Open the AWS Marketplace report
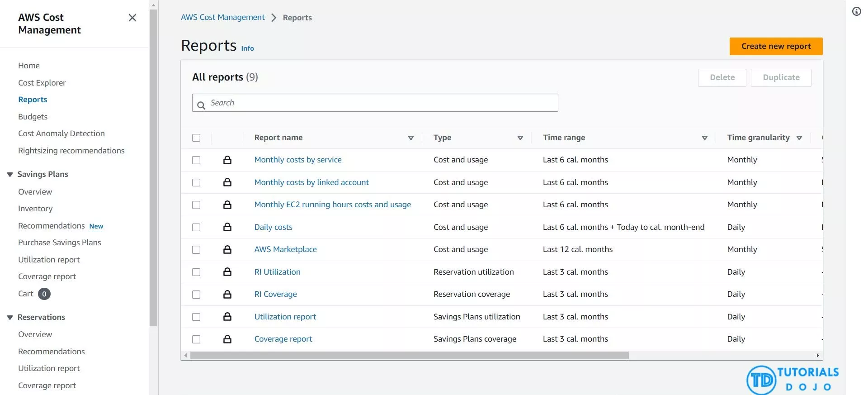This screenshot has height=395, width=868. coord(286,249)
